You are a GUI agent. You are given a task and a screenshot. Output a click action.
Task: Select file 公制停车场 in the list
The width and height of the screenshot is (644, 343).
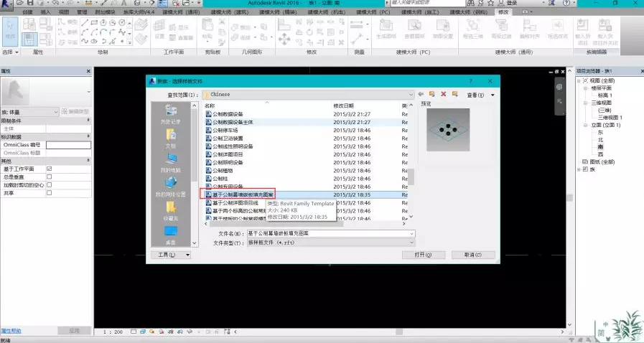click(225, 130)
